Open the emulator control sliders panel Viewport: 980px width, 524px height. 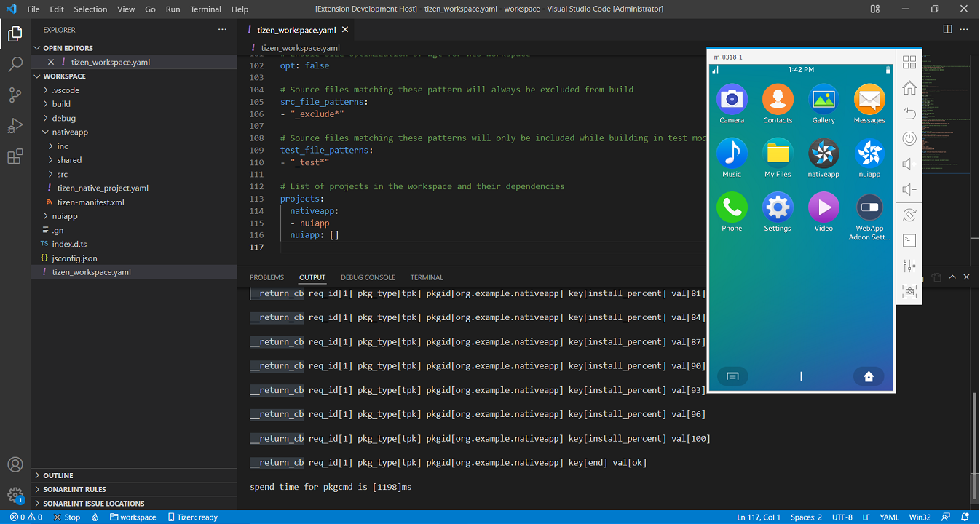(x=909, y=266)
